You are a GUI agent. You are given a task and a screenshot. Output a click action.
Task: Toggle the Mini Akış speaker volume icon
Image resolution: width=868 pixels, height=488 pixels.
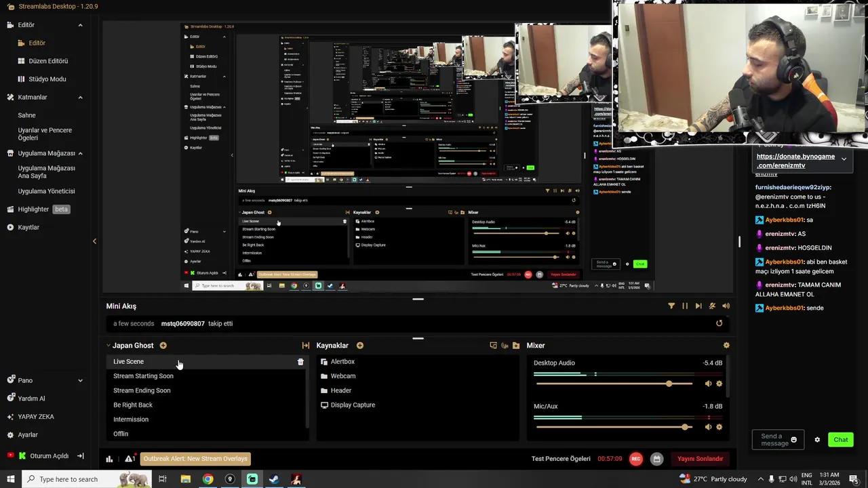point(726,306)
